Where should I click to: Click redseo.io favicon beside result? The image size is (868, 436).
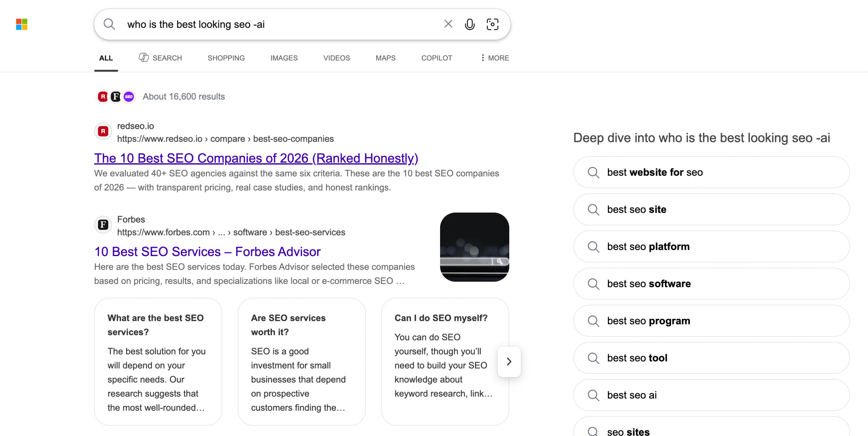click(103, 131)
